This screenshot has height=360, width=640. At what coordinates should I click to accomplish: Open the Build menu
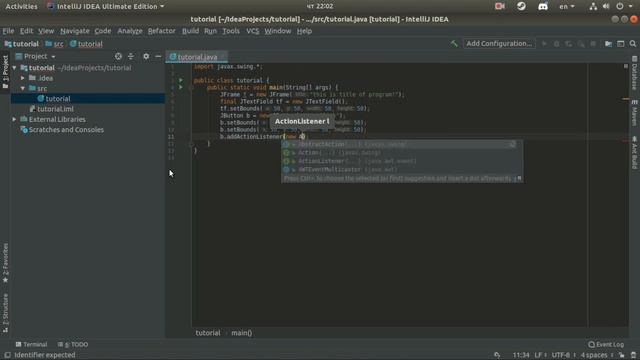point(190,31)
